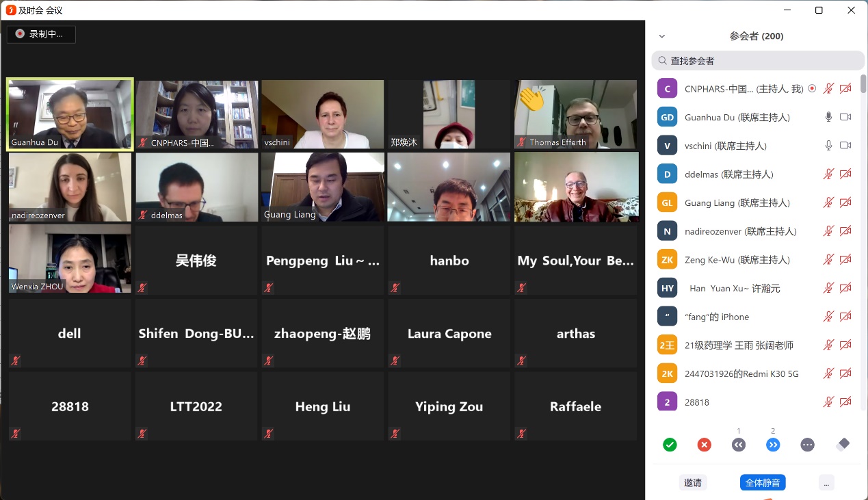Click the magnifier icon in participant search
The height and width of the screenshot is (500, 868).
(x=662, y=61)
